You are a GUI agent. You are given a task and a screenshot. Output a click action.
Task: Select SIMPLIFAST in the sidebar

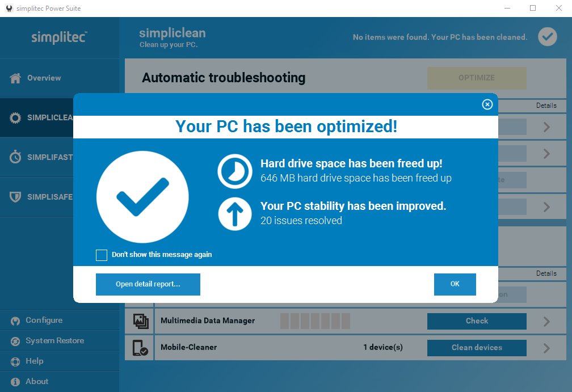[36, 157]
